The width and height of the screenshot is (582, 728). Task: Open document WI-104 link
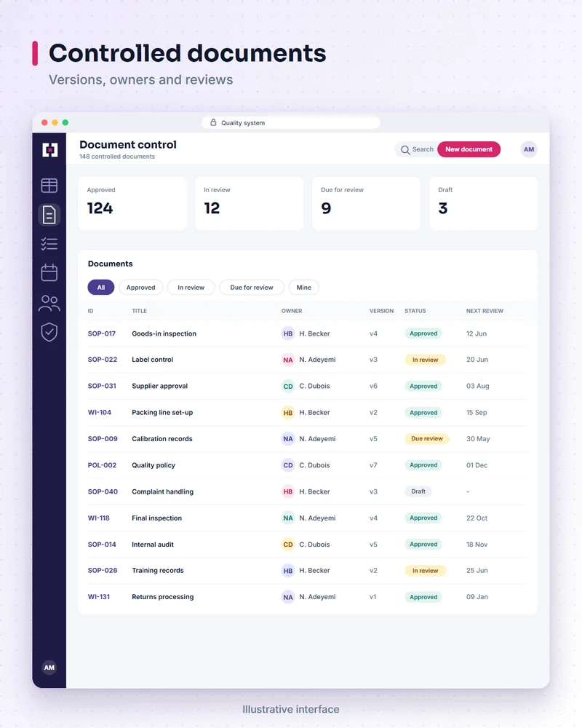coord(100,412)
